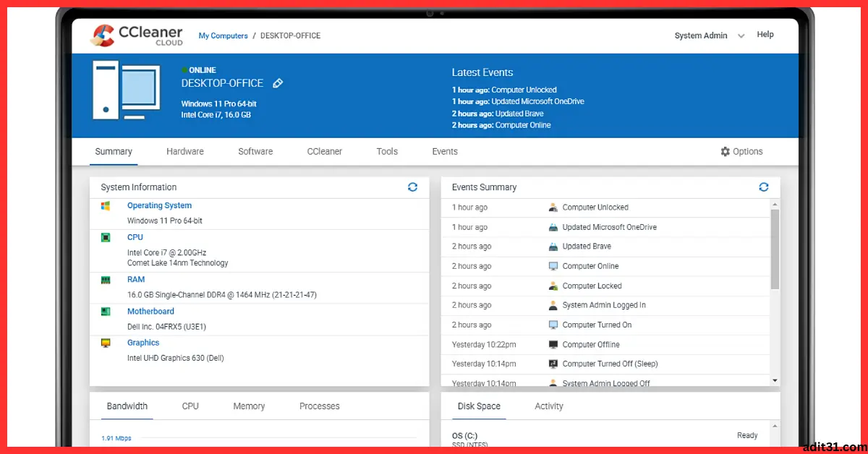Image resolution: width=868 pixels, height=454 pixels.
Task: Click the 'Ready' disk status text
Action: (747, 435)
